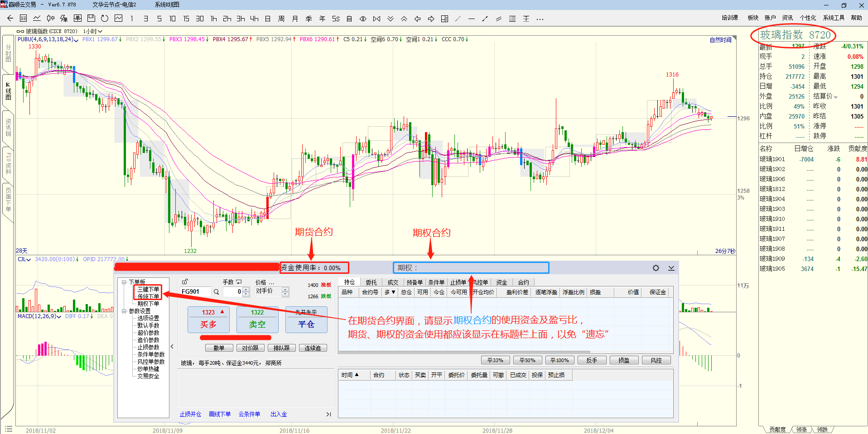The width and height of the screenshot is (868, 434).
Task: Expand the MACD(12,26,9) indicator dropdown
Action: click(58, 317)
